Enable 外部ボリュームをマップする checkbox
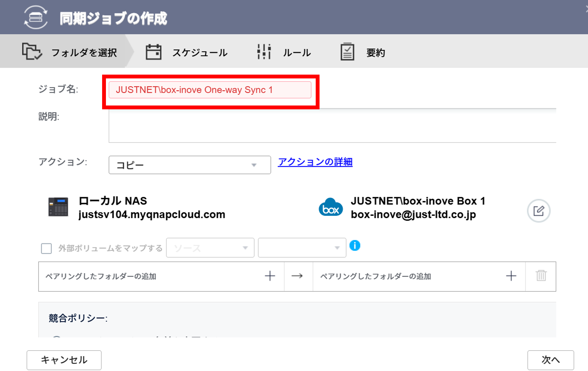 pos(47,248)
